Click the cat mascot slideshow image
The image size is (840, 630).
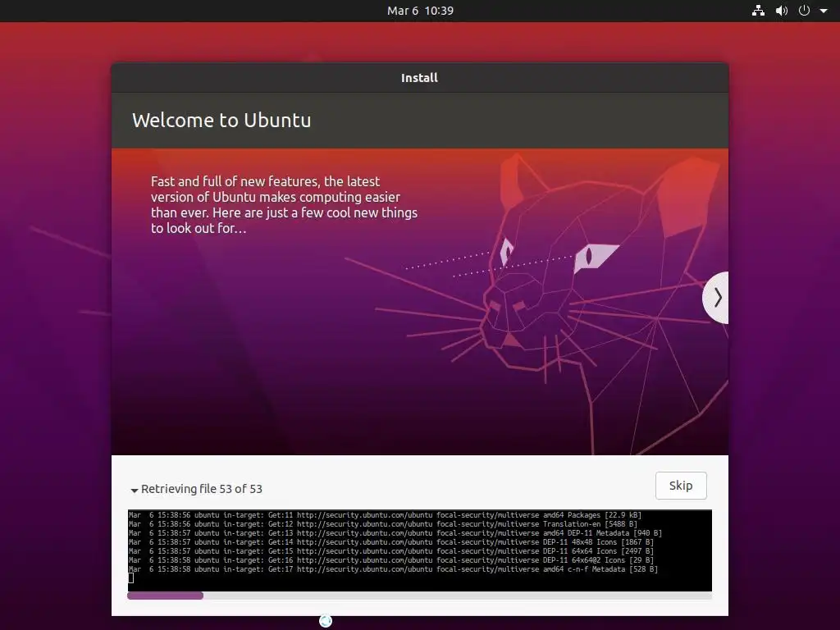[x=420, y=302]
